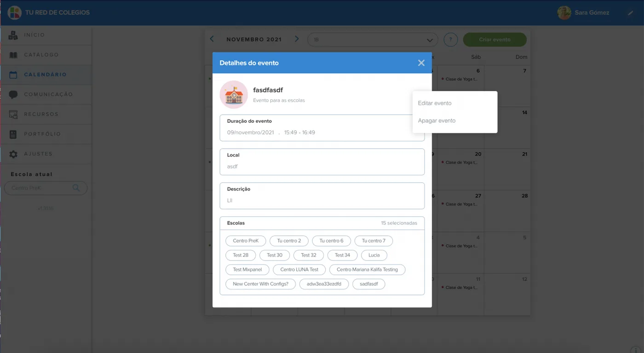Screen dimensions: 644x353
Task: Click the Centro LUNA Test chip
Action: point(299,270)
